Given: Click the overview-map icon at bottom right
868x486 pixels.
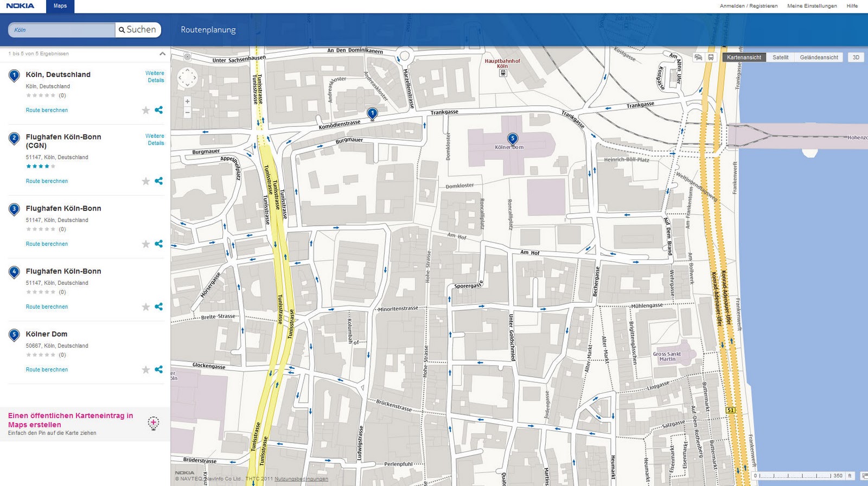Looking at the screenshot, I should tap(863, 476).
